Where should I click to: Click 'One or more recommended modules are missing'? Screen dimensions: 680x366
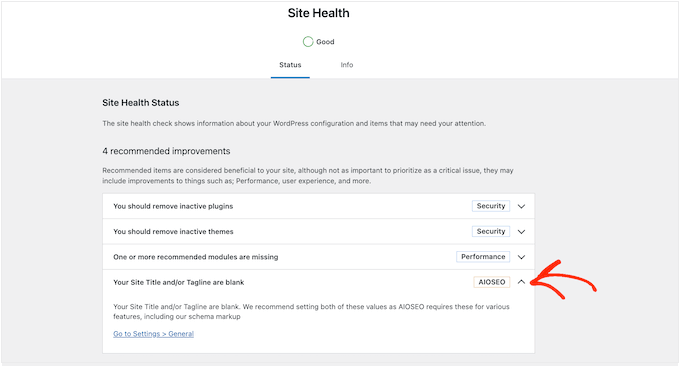(x=196, y=257)
